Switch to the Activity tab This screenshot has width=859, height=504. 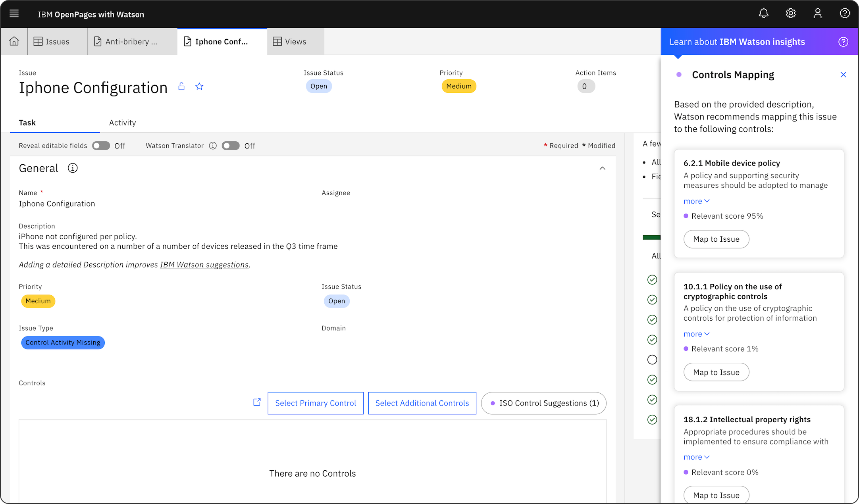pyautogui.click(x=122, y=123)
